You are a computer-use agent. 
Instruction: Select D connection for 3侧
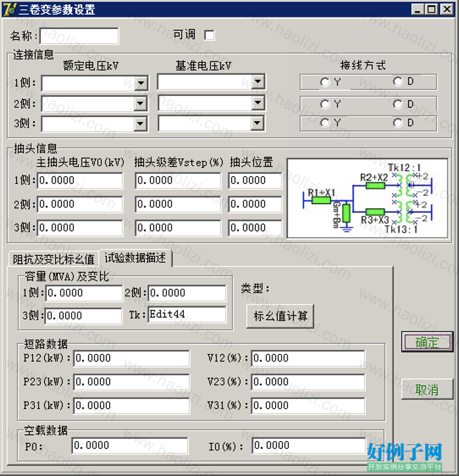[x=398, y=123]
